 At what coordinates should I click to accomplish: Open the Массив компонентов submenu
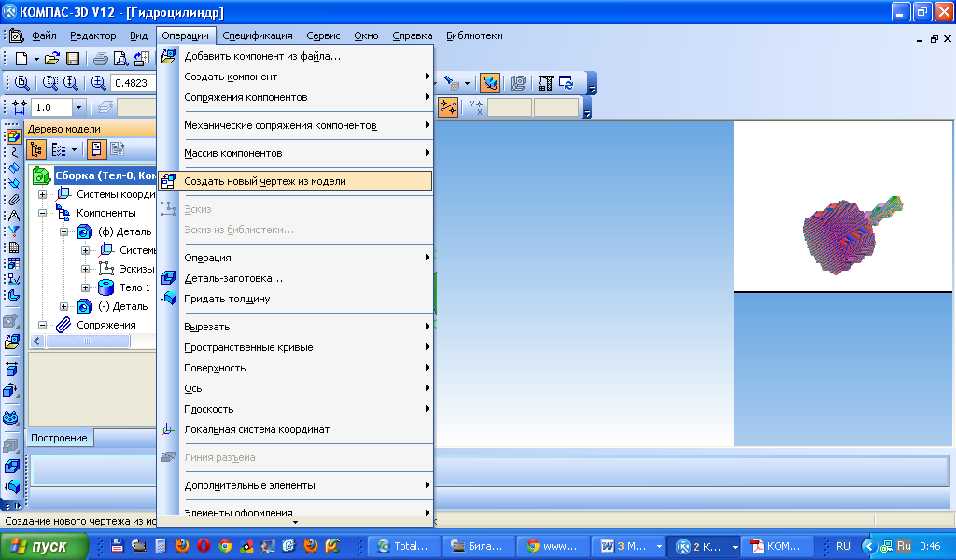click(295, 153)
